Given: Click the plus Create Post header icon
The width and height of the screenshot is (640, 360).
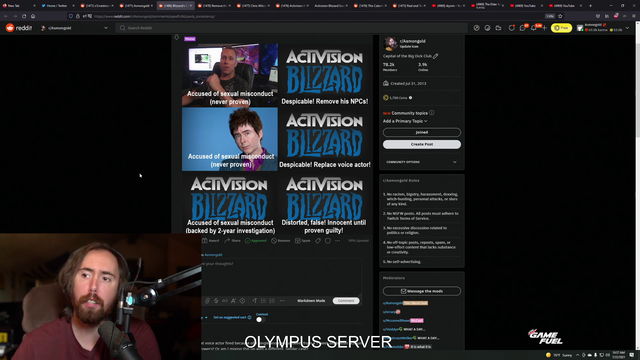Looking at the screenshot, I should point(544,28).
